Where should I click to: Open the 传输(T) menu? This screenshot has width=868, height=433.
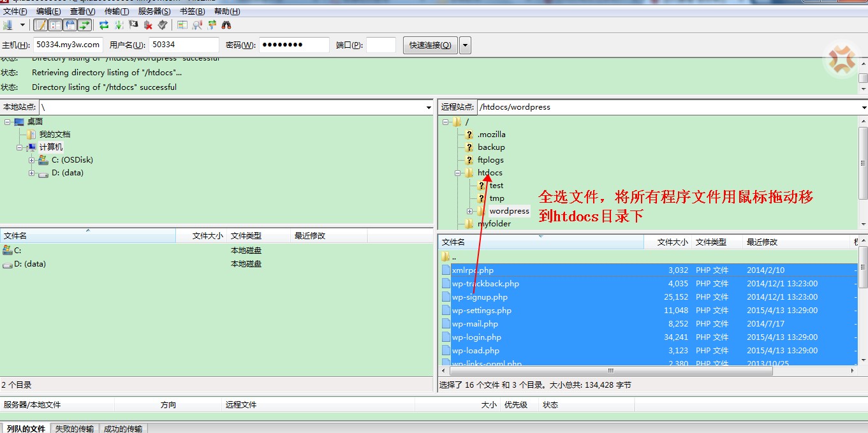[x=116, y=11]
